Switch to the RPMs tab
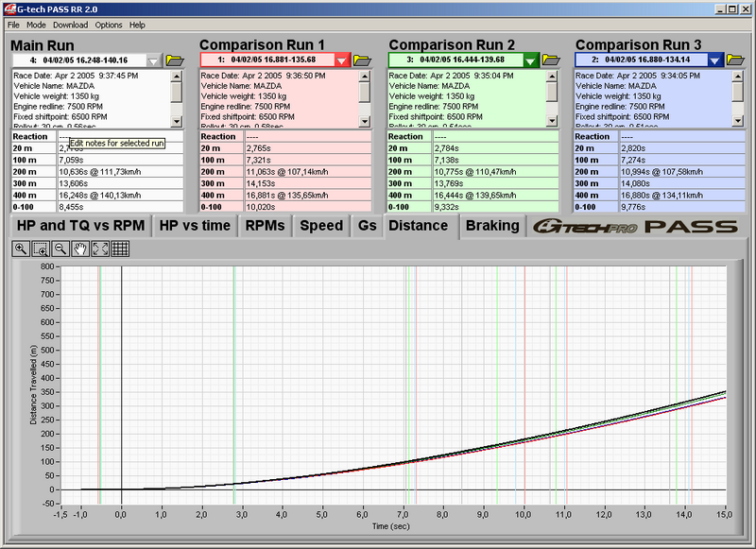 coord(265,226)
